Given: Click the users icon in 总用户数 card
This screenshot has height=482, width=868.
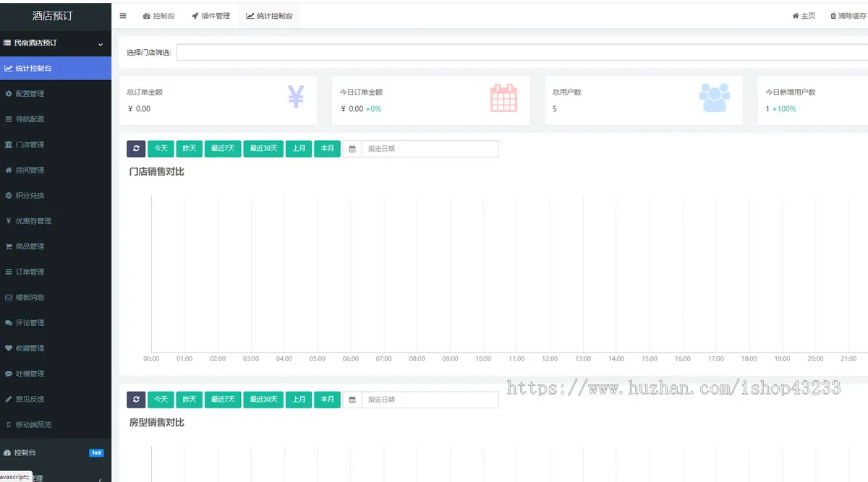Looking at the screenshot, I should (x=714, y=98).
